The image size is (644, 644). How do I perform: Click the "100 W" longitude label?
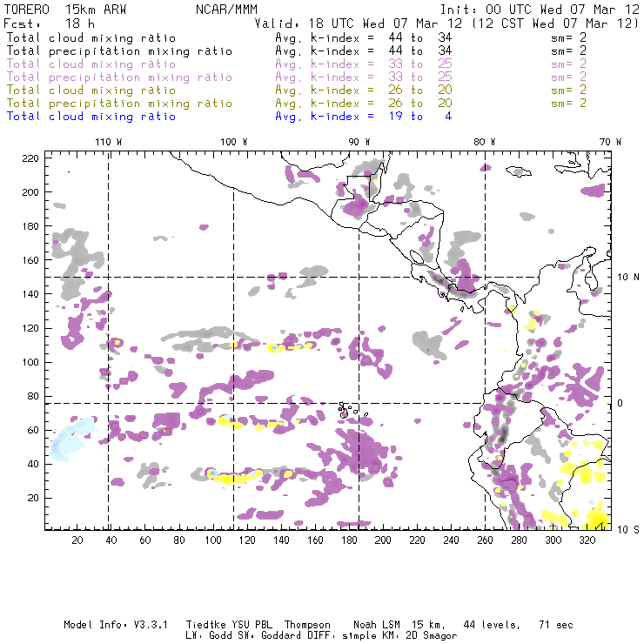pyautogui.click(x=234, y=142)
